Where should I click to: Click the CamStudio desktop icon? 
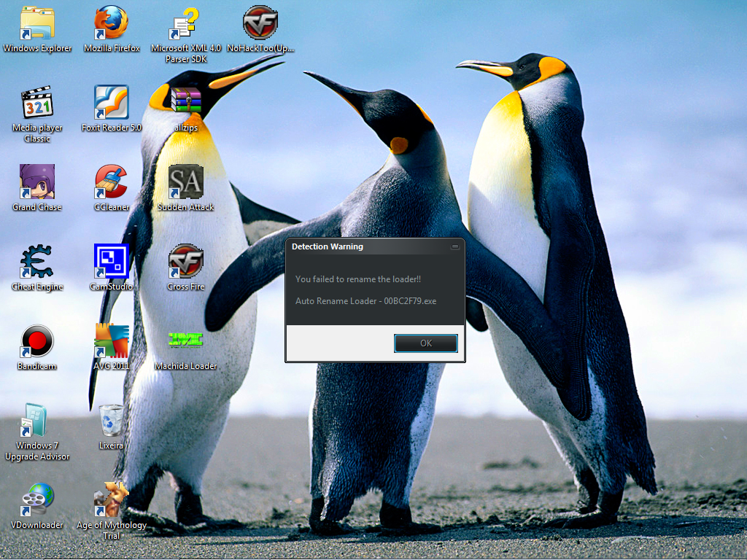coord(112,262)
